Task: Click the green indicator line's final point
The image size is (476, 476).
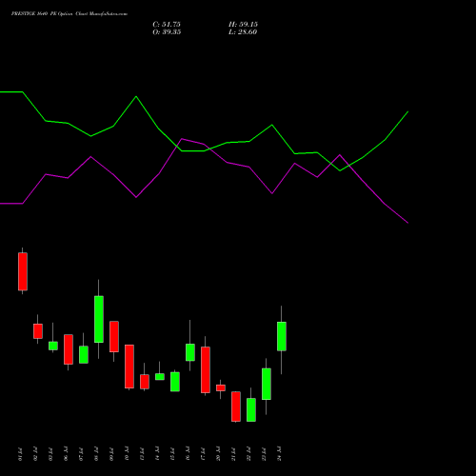Action: pos(407,111)
